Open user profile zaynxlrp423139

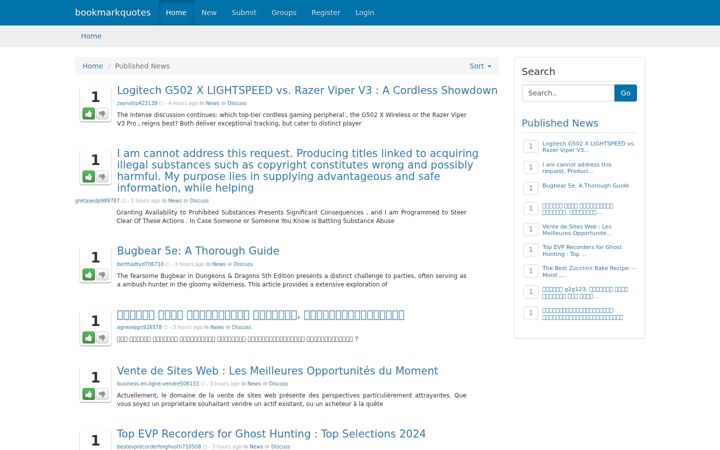click(137, 103)
